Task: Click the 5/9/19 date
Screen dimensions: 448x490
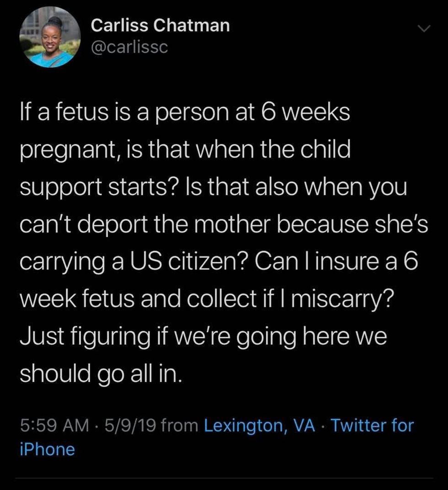Action: 130,426
